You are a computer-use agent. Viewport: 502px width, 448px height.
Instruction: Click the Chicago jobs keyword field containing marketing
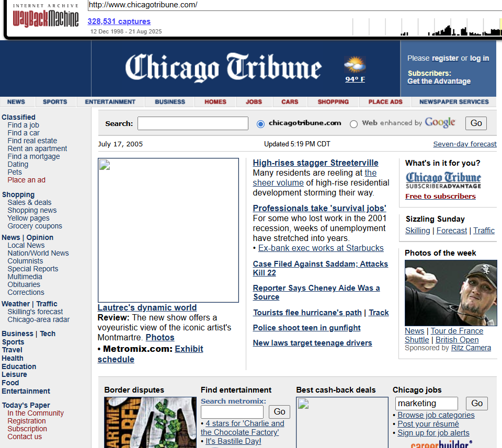(427, 404)
